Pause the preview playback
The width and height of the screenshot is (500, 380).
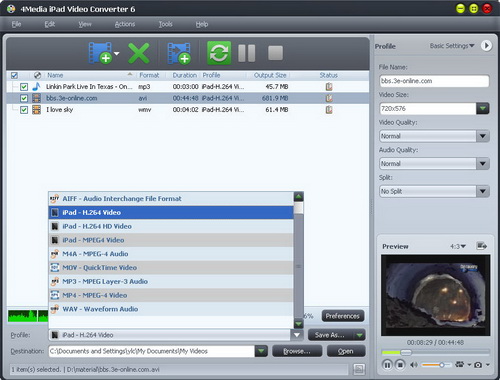(x=387, y=365)
